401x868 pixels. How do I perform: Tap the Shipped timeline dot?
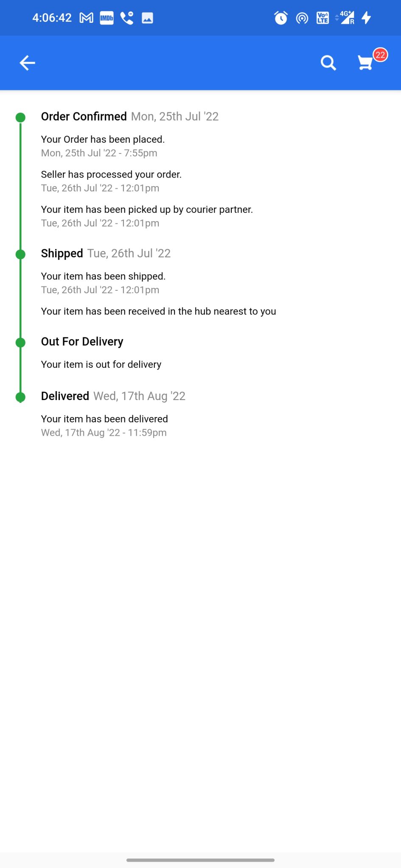20,254
